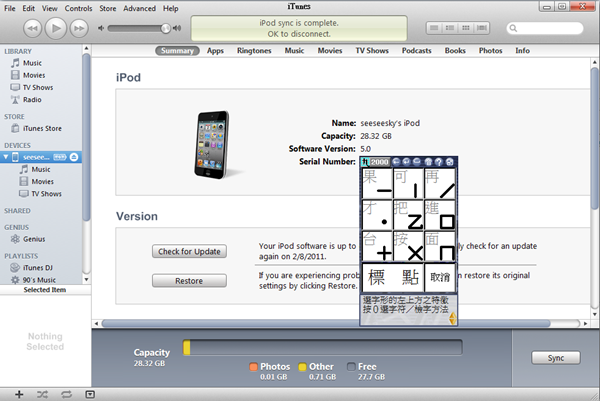Click the yellow Other color swatch
Screen dimensions: 600x401
pos(302,367)
